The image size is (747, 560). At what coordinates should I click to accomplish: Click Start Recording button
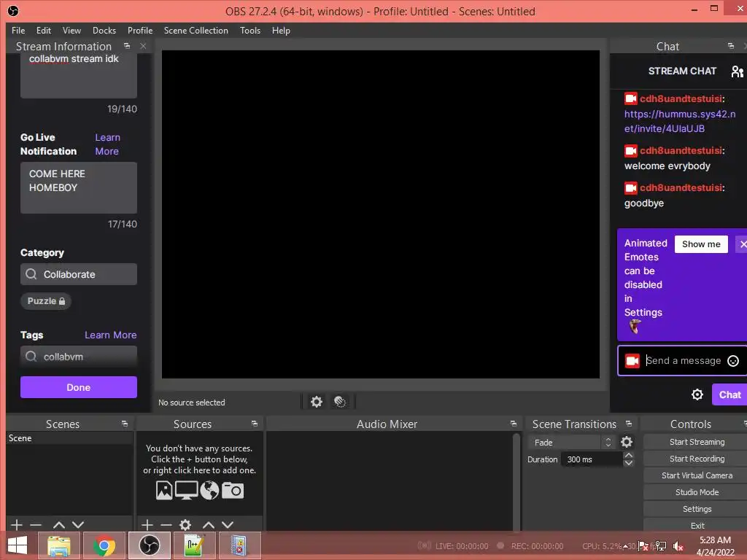click(x=697, y=459)
